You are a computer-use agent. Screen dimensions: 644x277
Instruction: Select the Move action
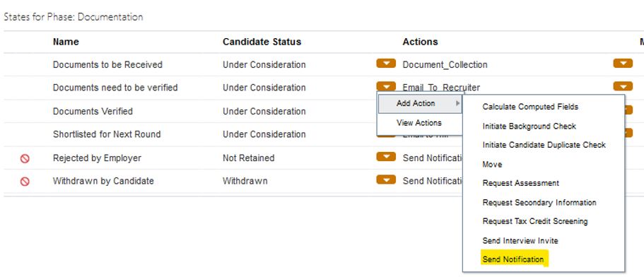point(492,165)
